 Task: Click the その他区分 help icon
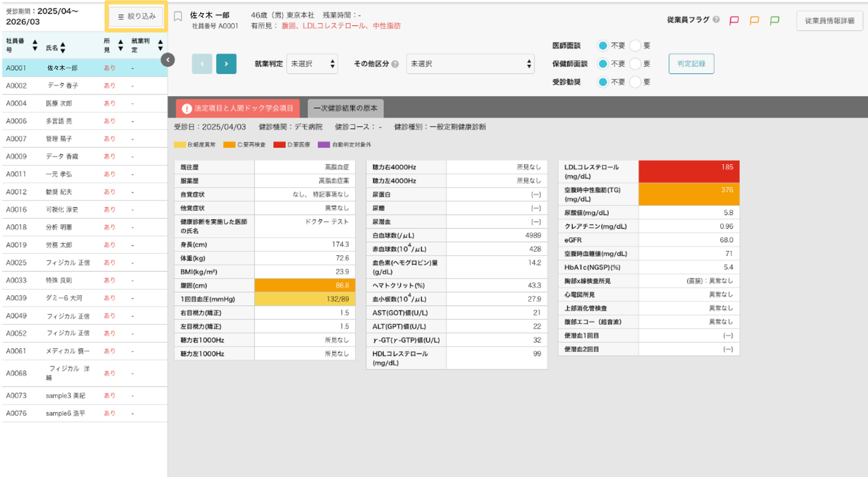395,64
